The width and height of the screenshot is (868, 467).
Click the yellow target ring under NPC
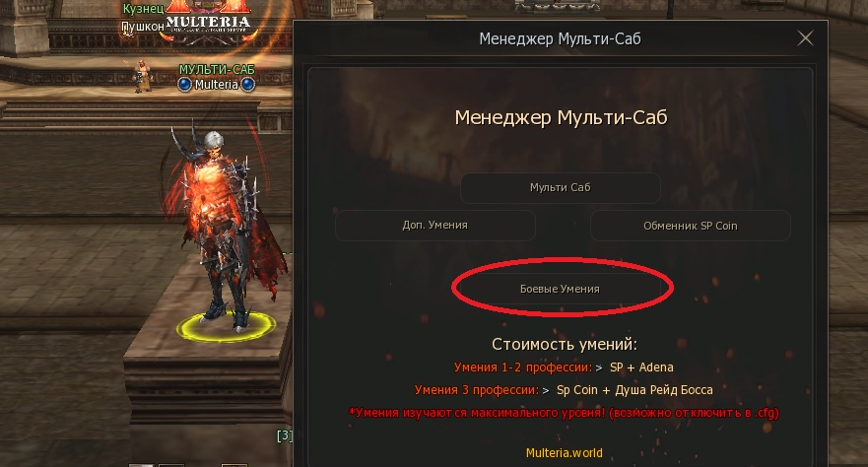tap(226, 326)
